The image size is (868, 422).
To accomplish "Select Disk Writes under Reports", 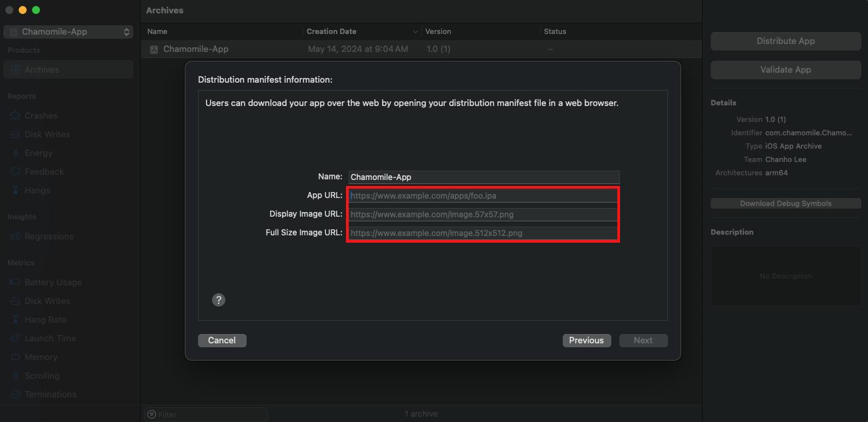I will click(47, 134).
